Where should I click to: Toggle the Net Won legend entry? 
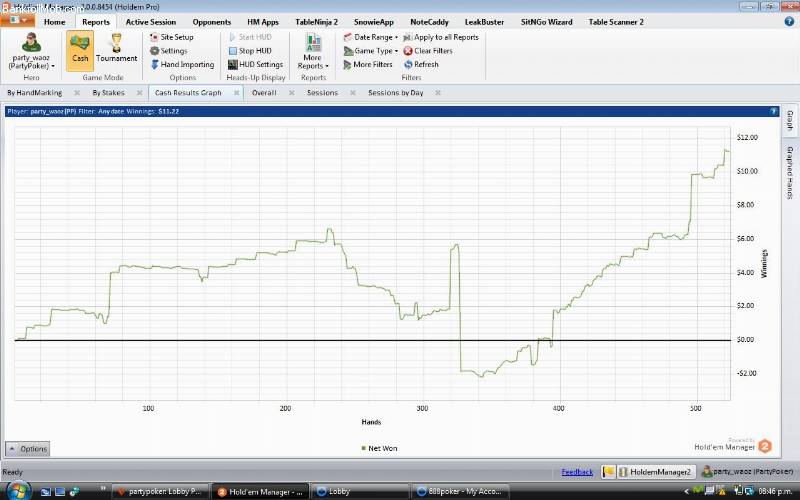click(379, 448)
